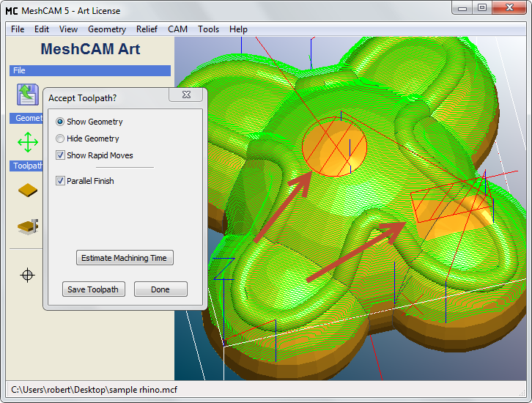Image resolution: width=532 pixels, height=403 pixels.
Task: Click the circular support region on model
Action: click(334, 147)
